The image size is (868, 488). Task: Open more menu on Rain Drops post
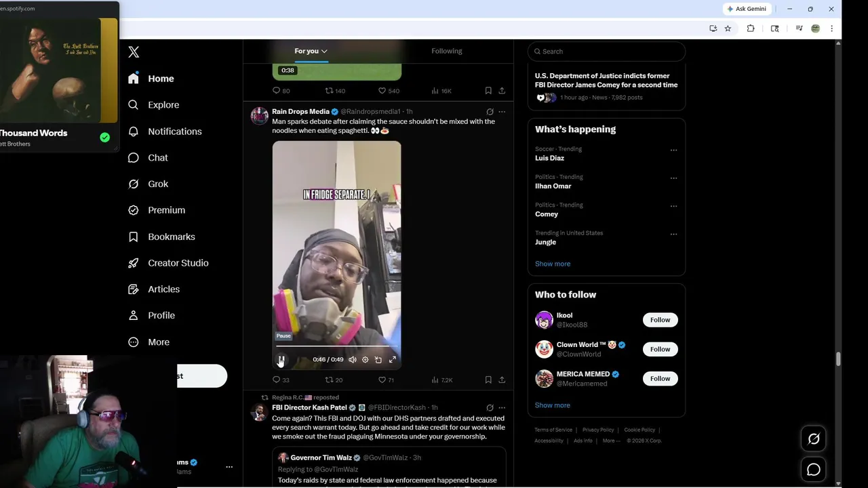coord(502,112)
